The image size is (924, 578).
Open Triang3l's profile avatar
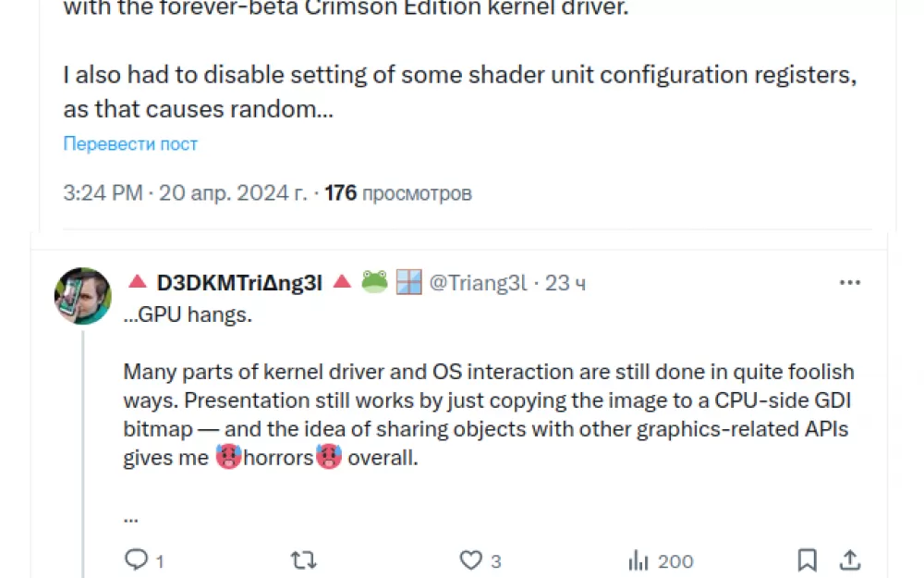coord(83,296)
